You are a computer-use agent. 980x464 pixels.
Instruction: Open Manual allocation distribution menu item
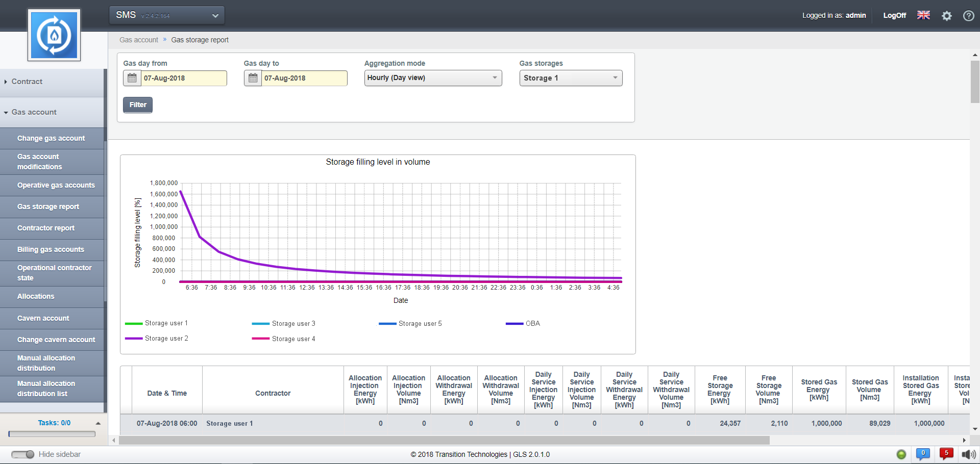pyautogui.click(x=52, y=363)
